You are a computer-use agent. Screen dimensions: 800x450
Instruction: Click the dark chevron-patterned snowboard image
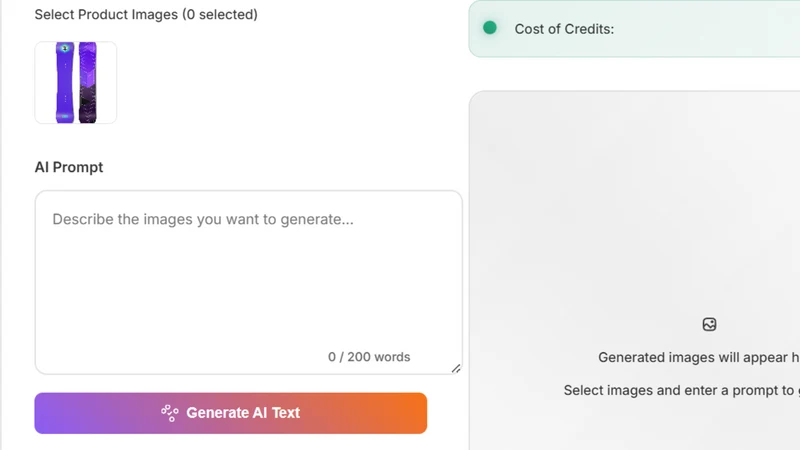pyautogui.click(x=88, y=83)
